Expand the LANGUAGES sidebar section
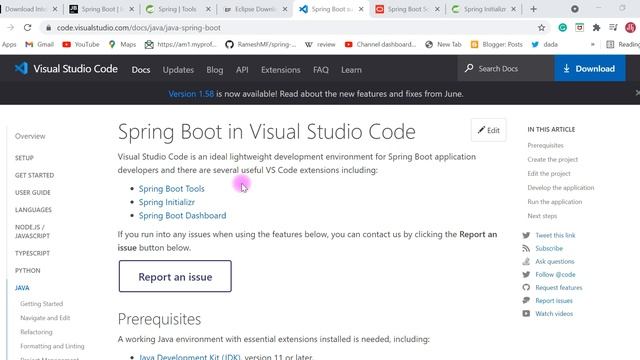 pyautogui.click(x=33, y=210)
